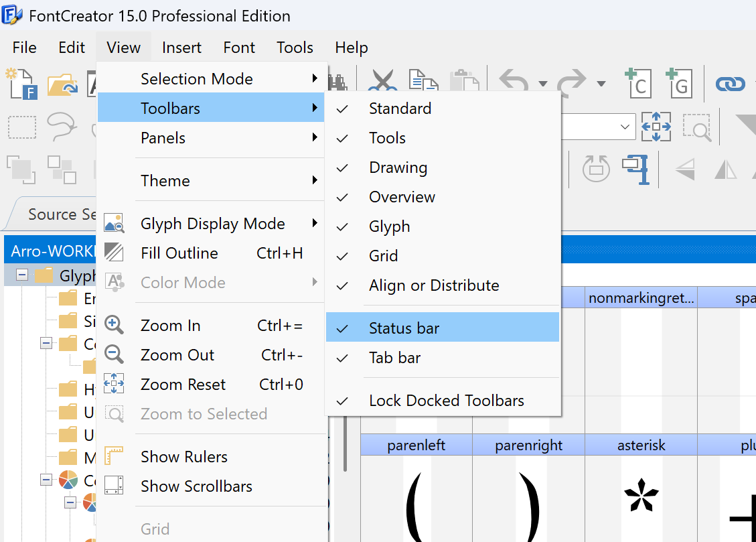Toggle the Tools toolbar visibility
The height and width of the screenshot is (542, 756).
pyautogui.click(x=443, y=138)
